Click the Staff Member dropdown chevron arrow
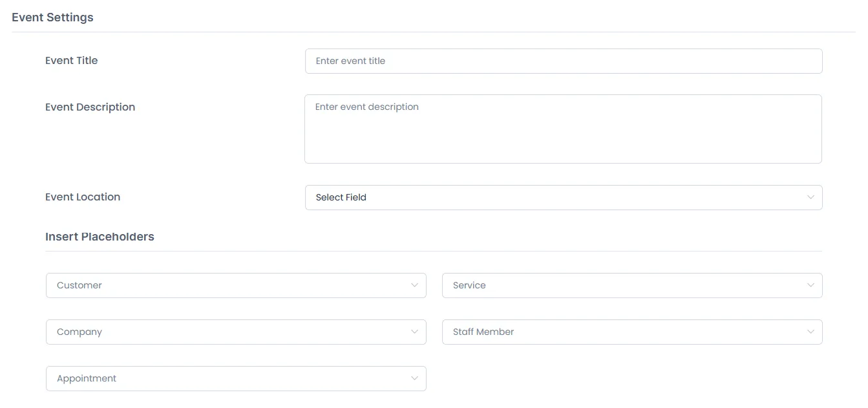 coord(810,332)
